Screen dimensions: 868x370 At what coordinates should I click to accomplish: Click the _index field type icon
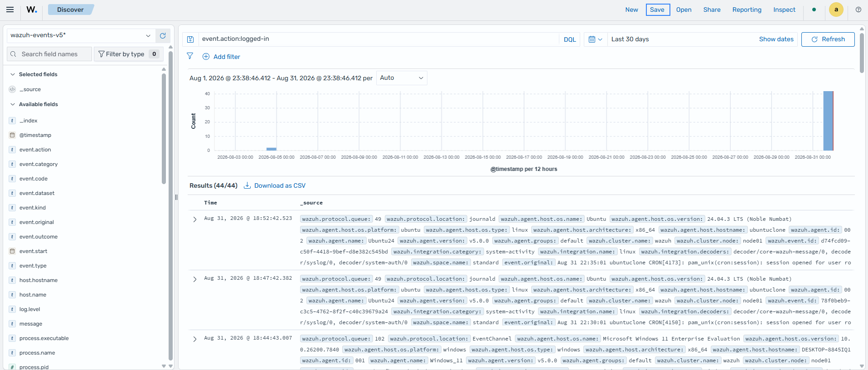point(12,121)
